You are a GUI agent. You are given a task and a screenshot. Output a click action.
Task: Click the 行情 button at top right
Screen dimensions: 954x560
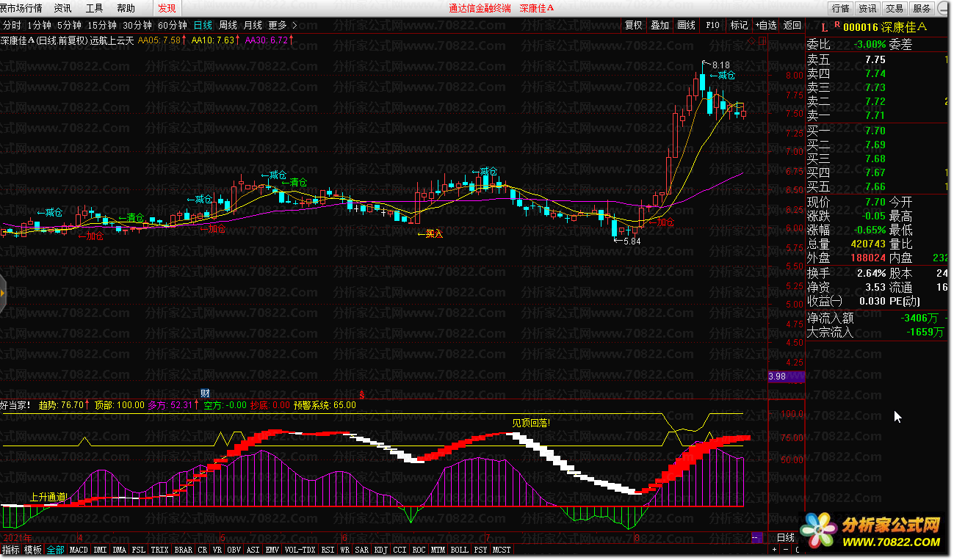841,8
